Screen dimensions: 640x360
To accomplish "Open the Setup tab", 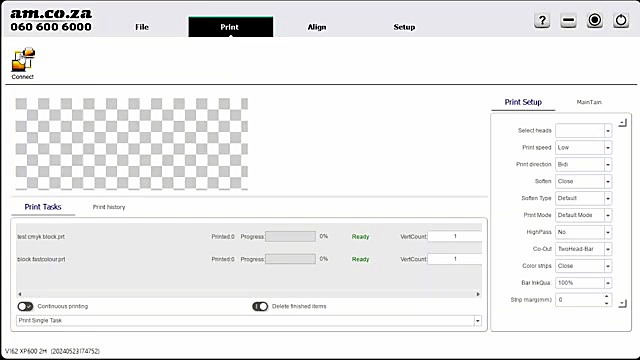I will 404,27.
